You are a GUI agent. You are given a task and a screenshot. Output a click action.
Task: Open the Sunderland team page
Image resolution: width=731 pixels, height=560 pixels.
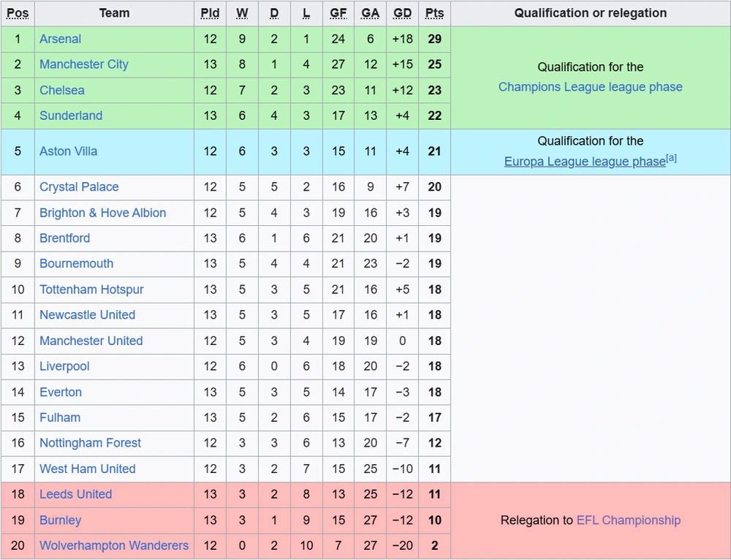pos(70,116)
